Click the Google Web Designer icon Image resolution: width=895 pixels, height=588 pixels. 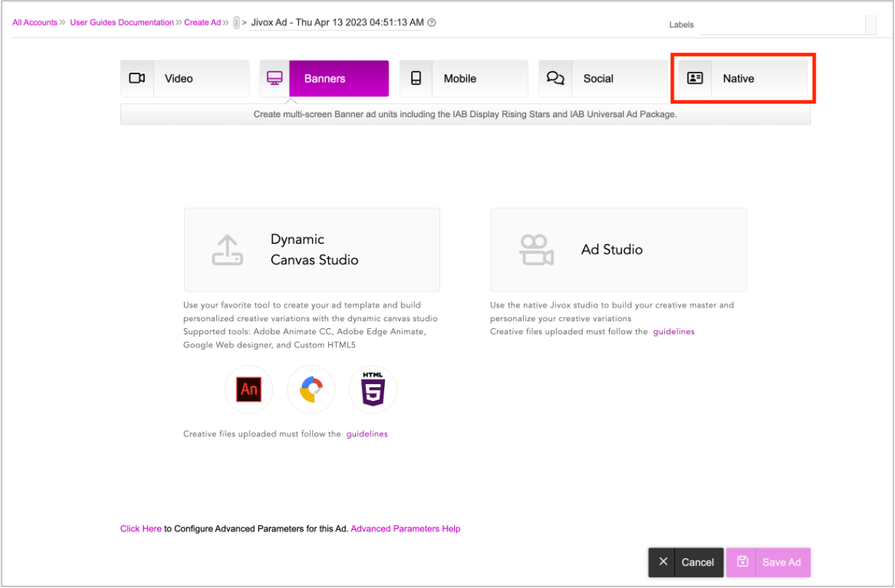311,389
